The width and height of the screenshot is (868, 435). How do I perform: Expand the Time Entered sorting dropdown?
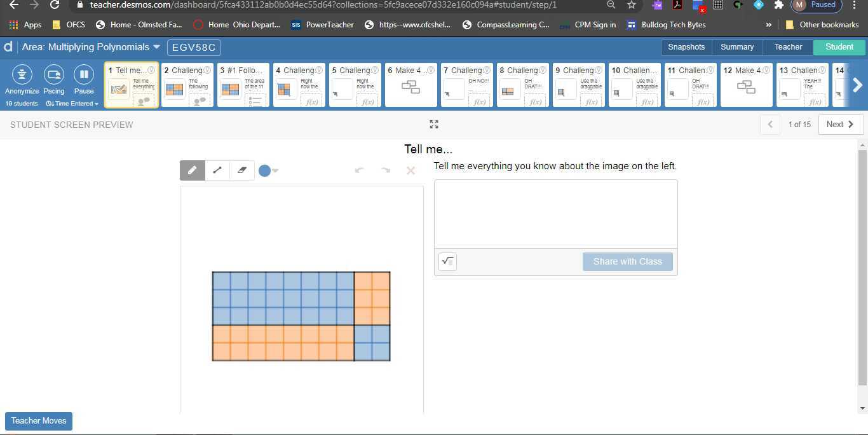pos(72,103)
